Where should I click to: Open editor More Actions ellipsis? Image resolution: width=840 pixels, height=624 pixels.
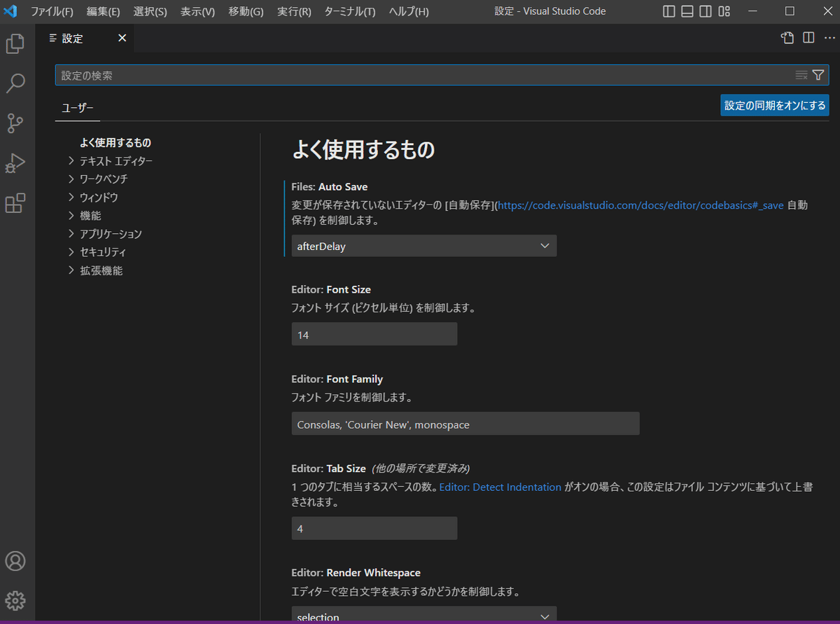[x=829, y=38]
